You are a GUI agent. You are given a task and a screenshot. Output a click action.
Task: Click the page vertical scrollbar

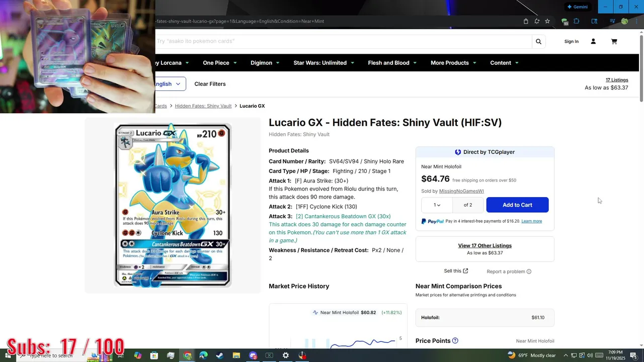pos(641,67)
